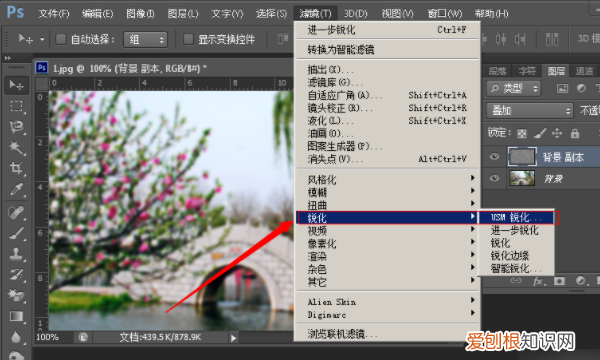Hide the 背景 layer
600x360 pixels.
tap(494, 178)
